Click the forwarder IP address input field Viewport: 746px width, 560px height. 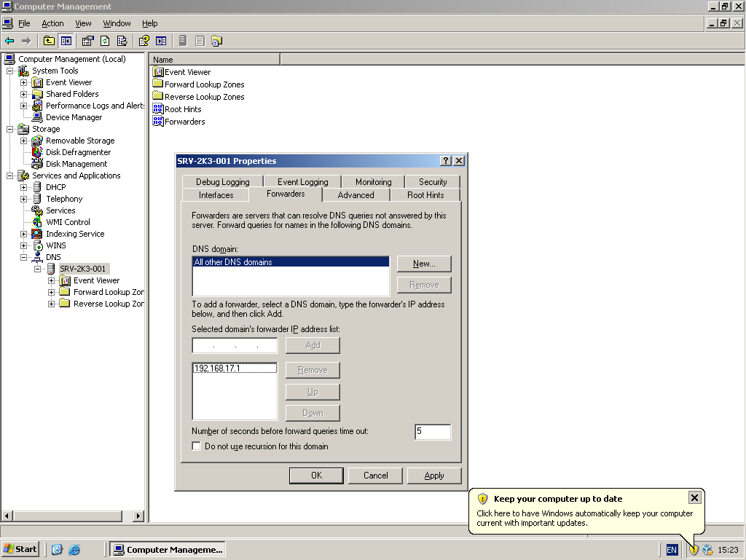(235, 346)
